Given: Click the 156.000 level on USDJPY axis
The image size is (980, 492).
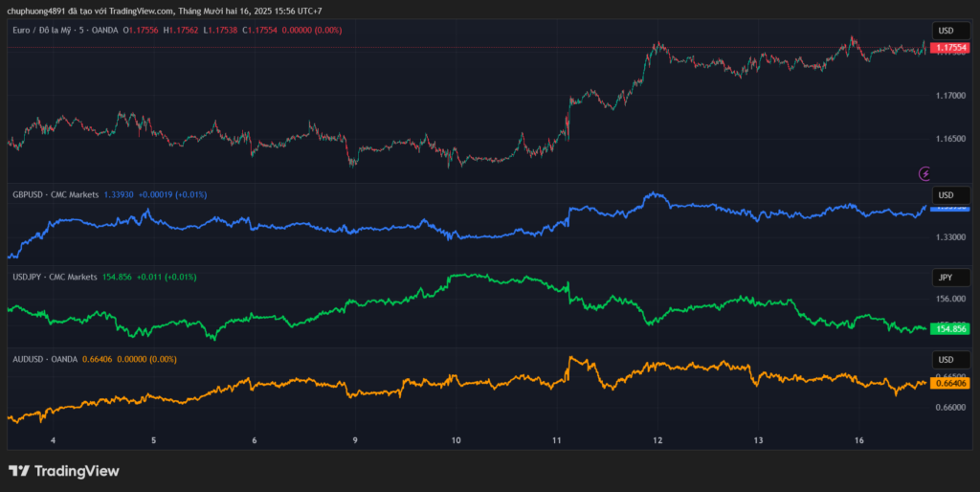Looking at the screenshot, I should click(x=950, y=299).
